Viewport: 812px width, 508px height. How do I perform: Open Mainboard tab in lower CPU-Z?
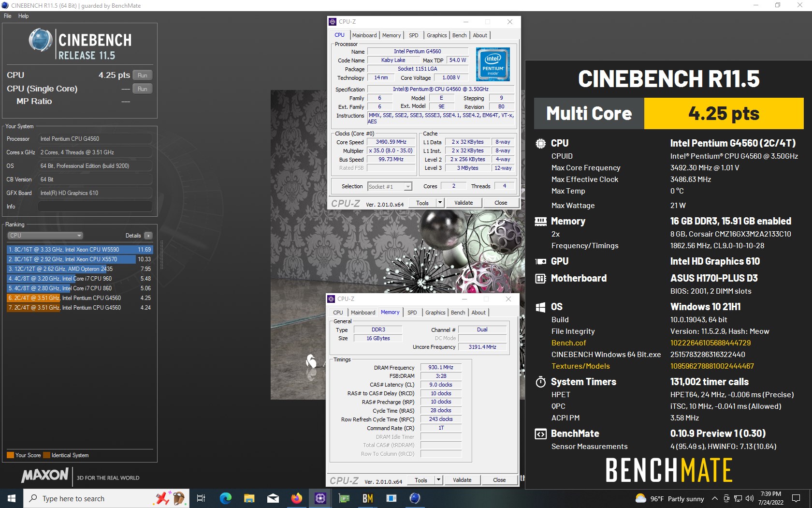(363, 313)
